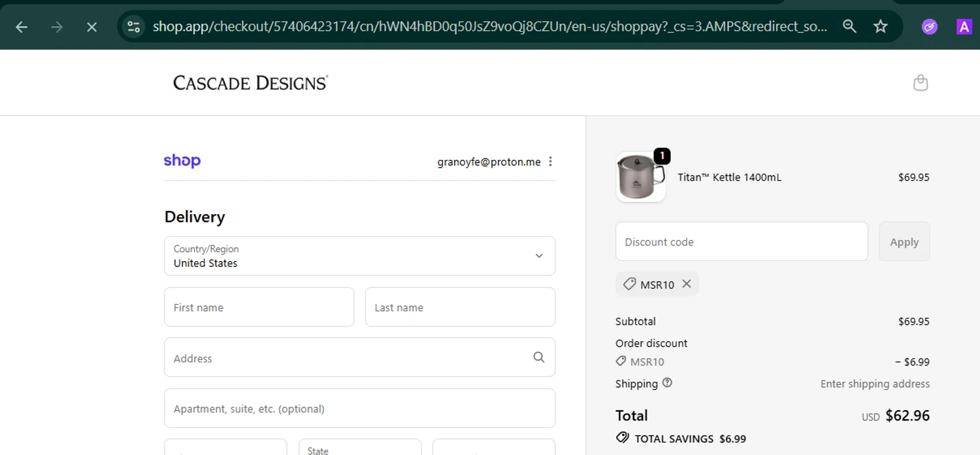
Task: Click the Shop logo
Action: (182, 161)
